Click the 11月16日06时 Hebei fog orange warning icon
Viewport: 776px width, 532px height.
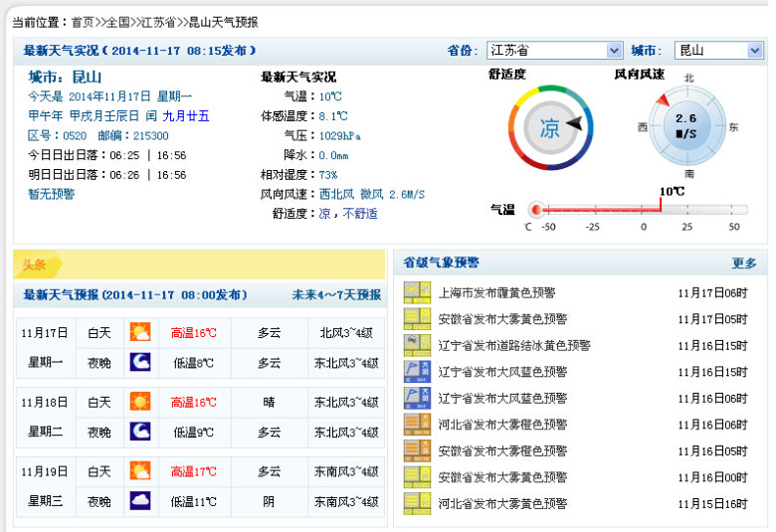point(416,425)
